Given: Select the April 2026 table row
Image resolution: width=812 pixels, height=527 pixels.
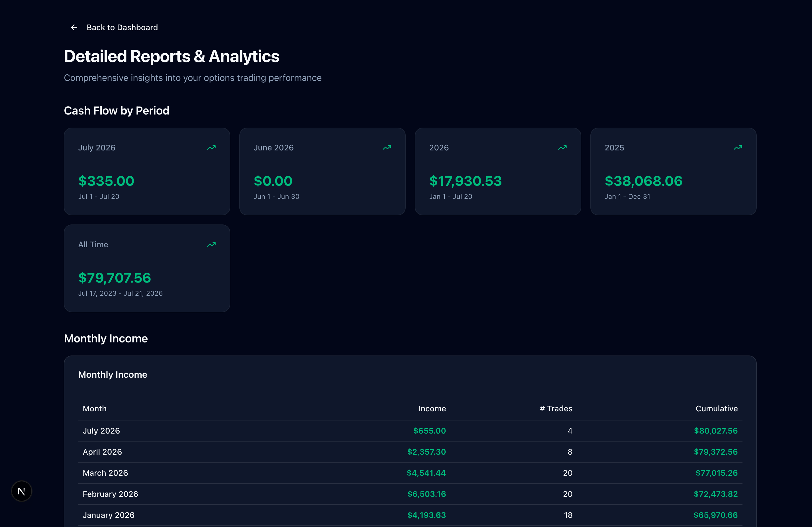Looking at the screenshot, I should tap(410, 452).
